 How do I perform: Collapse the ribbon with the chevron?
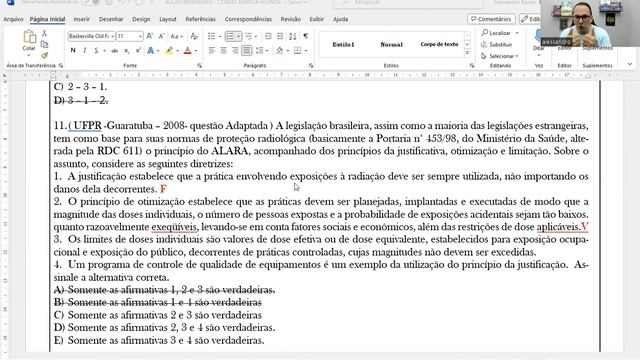coord(630,64)
